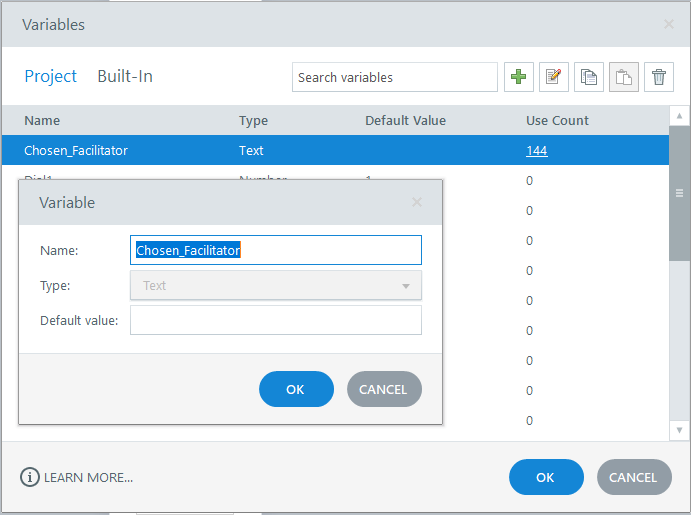Click the copy variable icon
The width and height of the screenshot is (691, 515).
point(589,77)
